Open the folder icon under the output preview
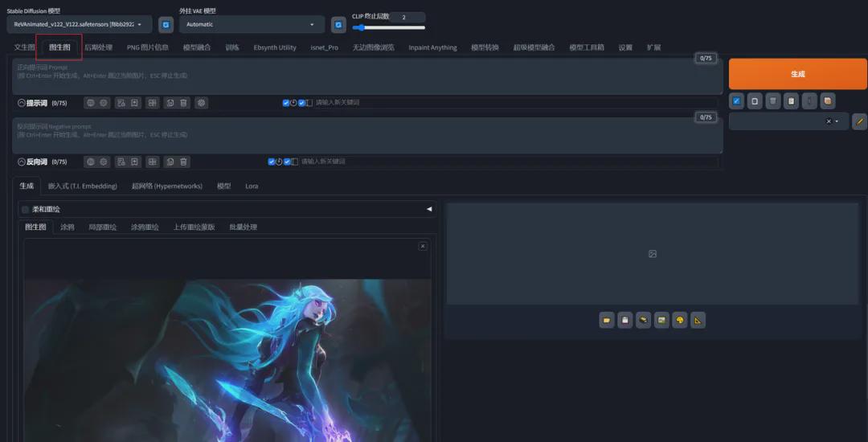868x442 pixels. [606, 321]
